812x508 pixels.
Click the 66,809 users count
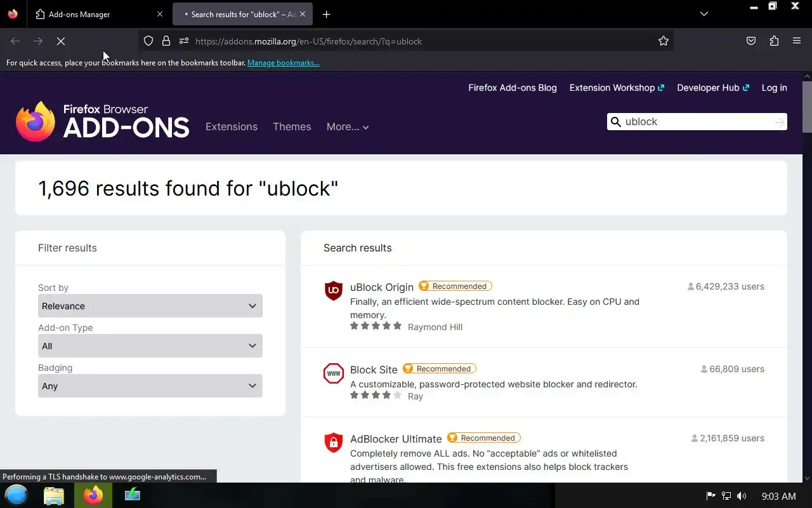[x=732, y=369]
